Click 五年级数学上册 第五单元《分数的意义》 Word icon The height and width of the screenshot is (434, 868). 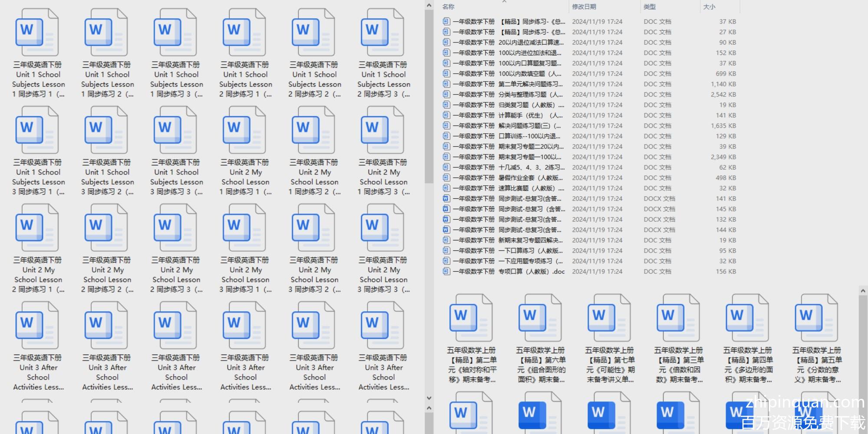816,318
